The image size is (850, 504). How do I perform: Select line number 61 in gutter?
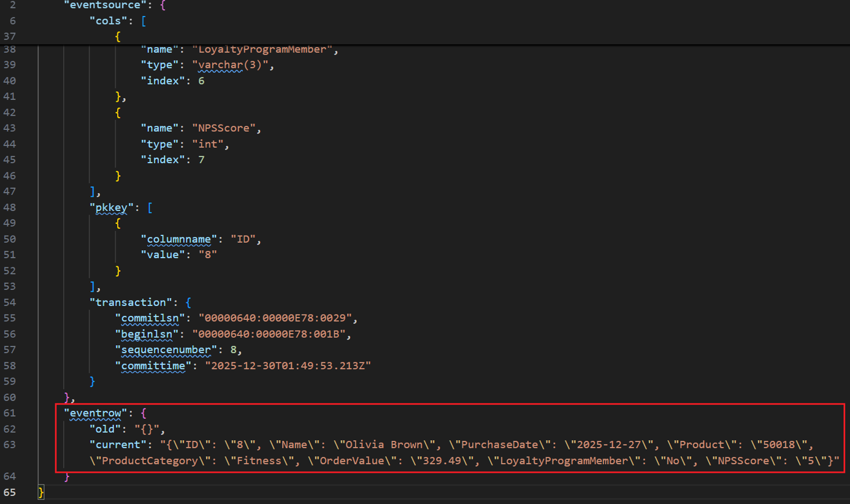click(x=9, y=413)
